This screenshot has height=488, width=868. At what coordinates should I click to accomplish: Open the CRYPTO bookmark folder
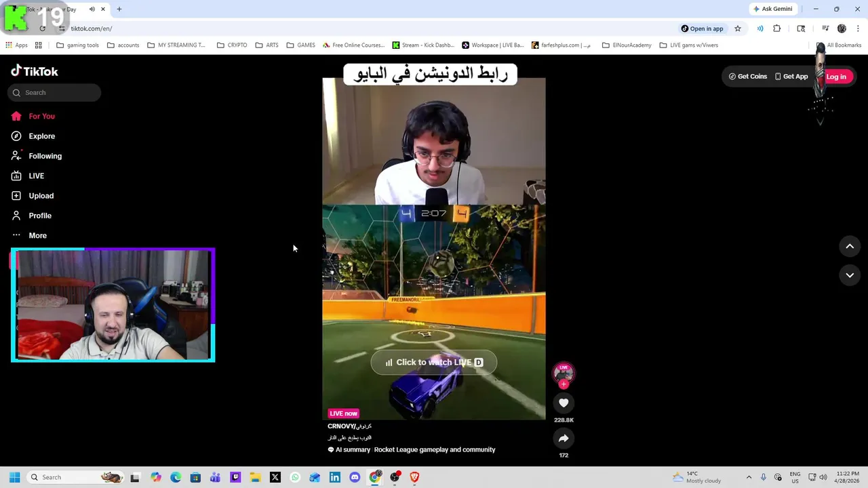(x=232, y=45)
